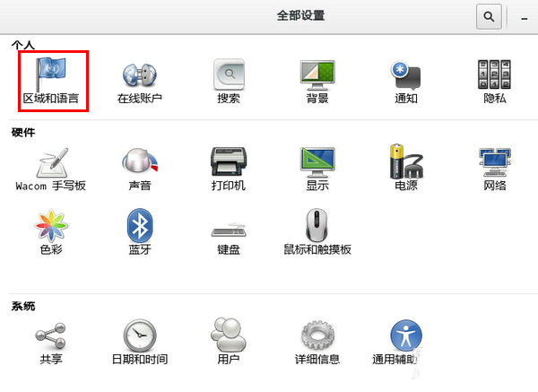Click the magnifier search button in header
Image resolution: width=538 pixels, height=392 pixels.
pyautogui.click(x=489, y=16)
